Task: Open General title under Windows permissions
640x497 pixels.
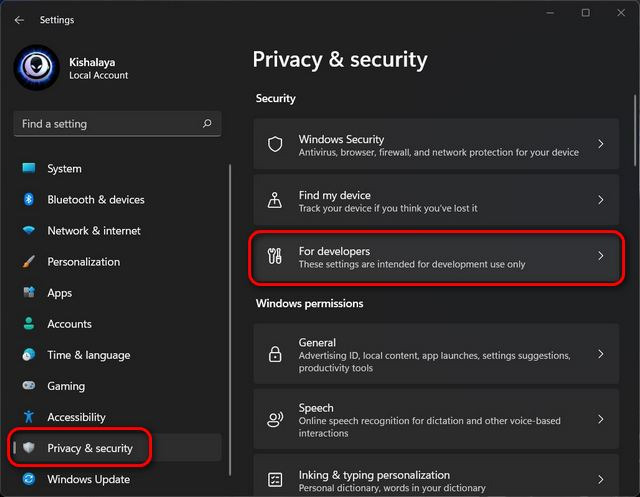Action: (x=317, y=342)
